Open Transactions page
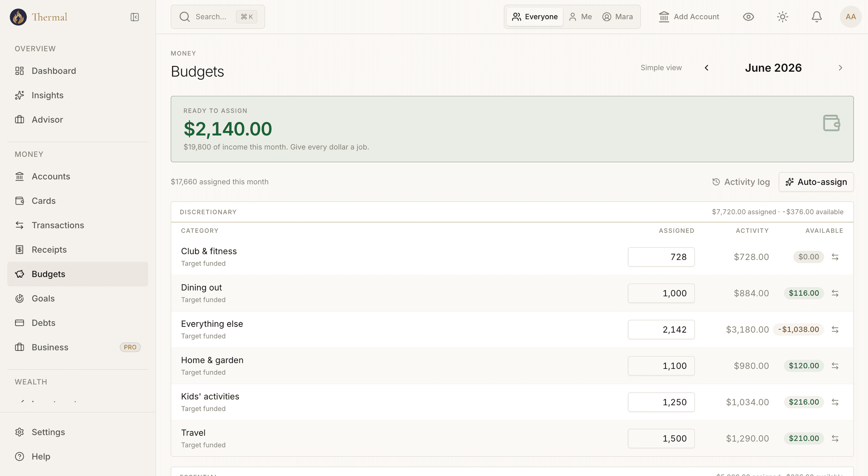 (x=77, y=225)
